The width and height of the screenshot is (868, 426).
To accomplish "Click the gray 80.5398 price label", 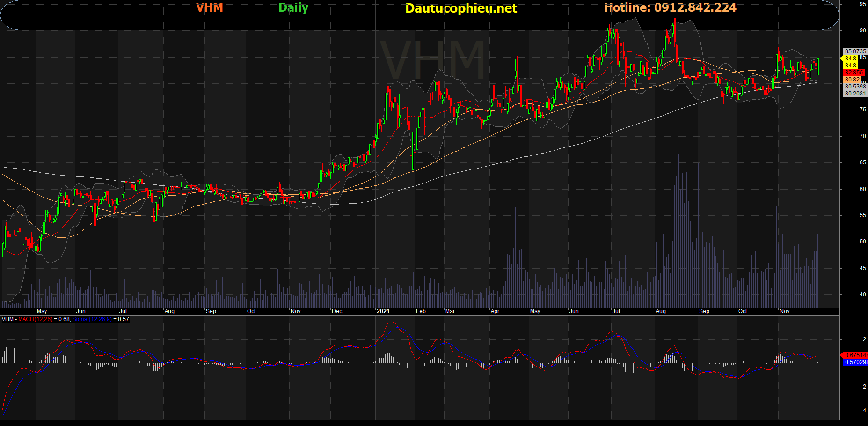I will pyautogui.click(x=855, y=87).
